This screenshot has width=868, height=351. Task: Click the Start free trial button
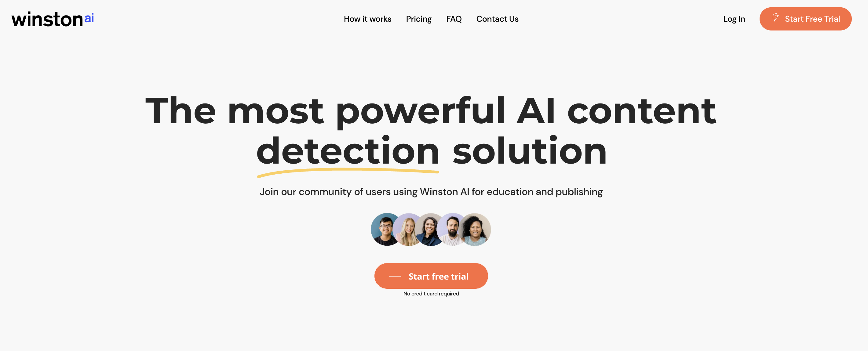431,276
